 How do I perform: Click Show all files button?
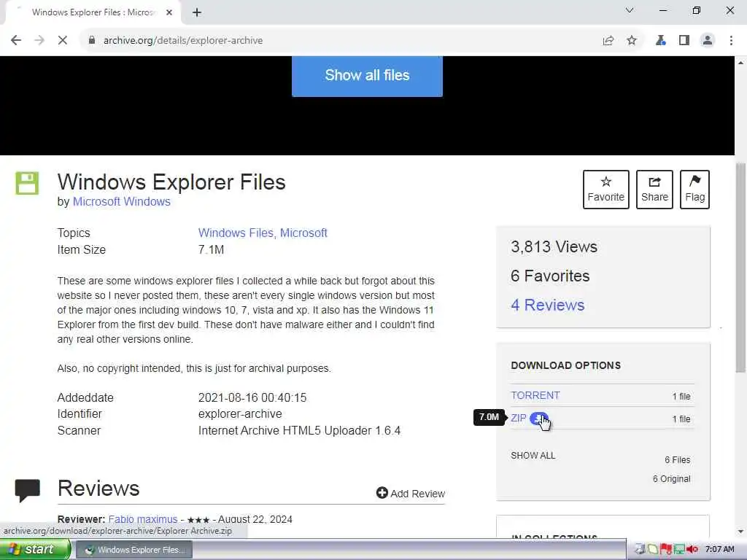367,75
